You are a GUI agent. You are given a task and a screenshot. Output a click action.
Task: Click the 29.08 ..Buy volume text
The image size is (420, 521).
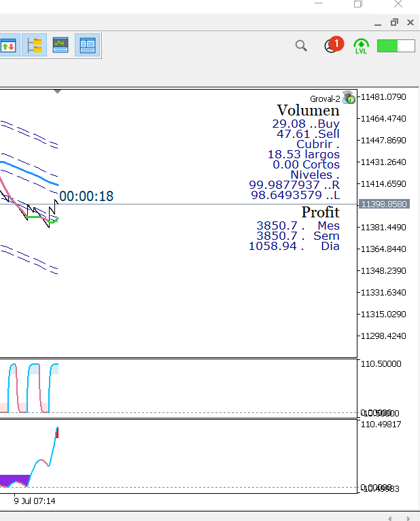coord(306,124)
